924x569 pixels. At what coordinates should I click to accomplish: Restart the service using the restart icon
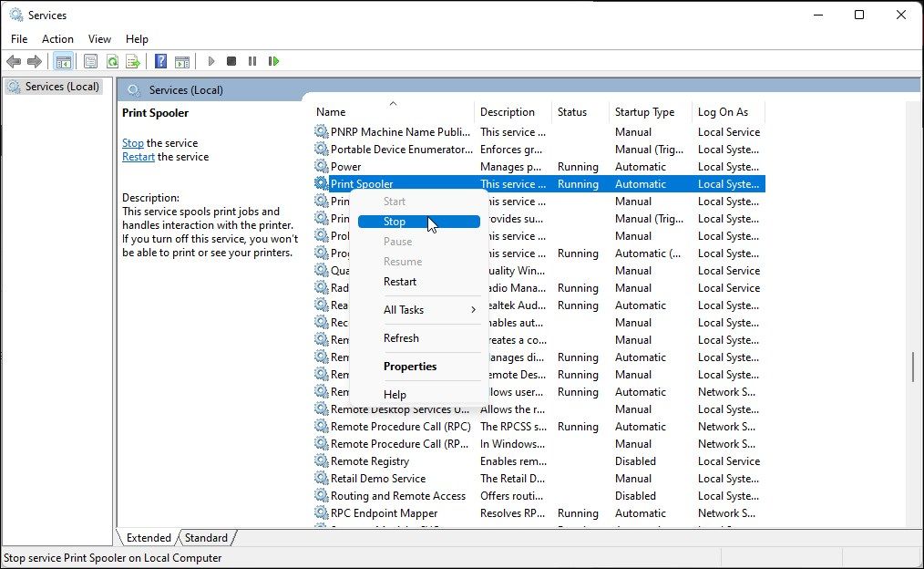[273, 61]
